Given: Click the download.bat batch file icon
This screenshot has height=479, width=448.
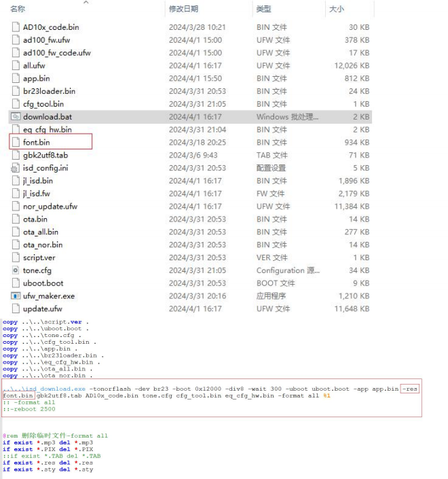Looking at the screenshot, I should pyautogui.click(x=16, y=117).
